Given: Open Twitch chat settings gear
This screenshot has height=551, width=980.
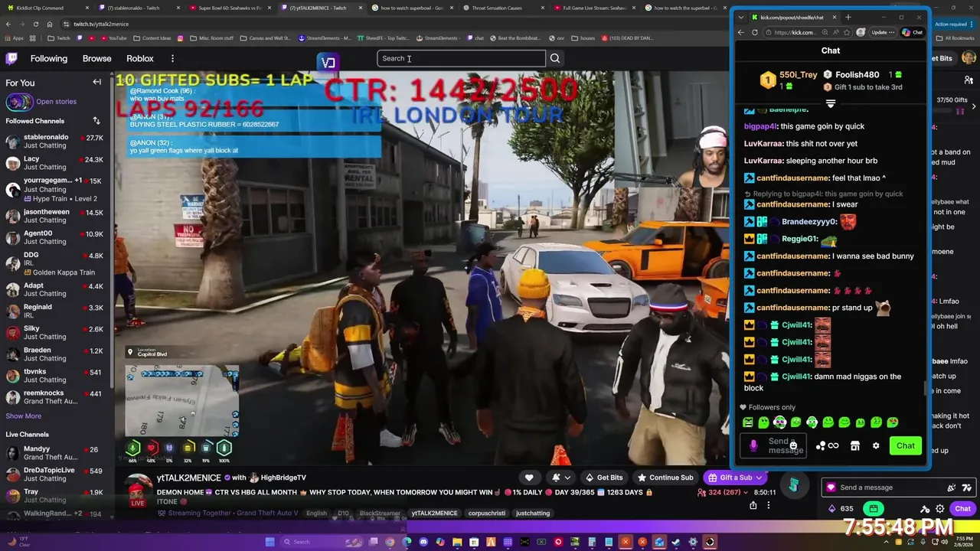Looking at the screenshot, I should pyautogui.click(x=940, y=509).
